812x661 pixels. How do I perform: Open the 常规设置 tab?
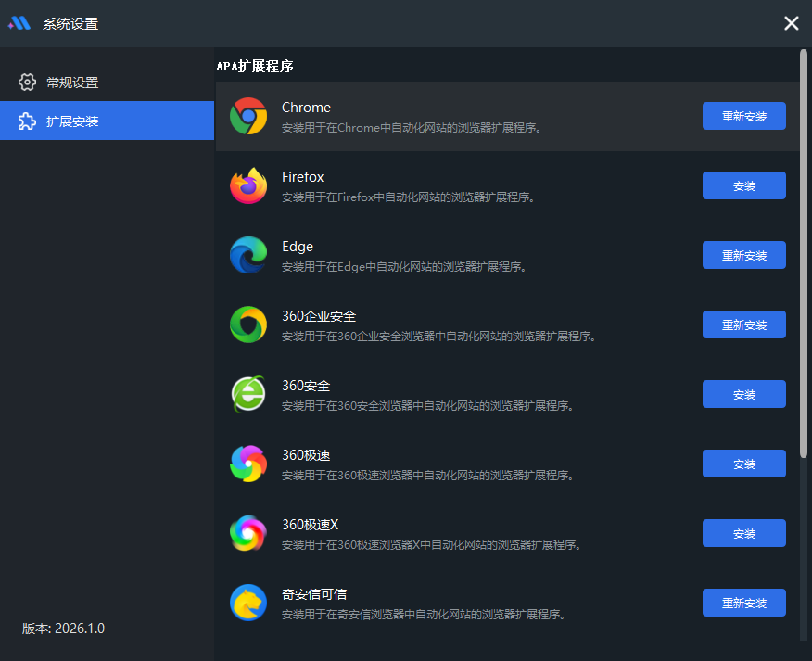[108, 82]
